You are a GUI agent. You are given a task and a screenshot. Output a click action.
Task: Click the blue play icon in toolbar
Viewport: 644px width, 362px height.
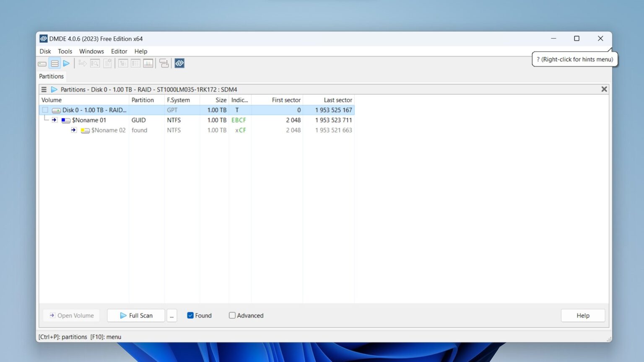[x=66, y=63]
